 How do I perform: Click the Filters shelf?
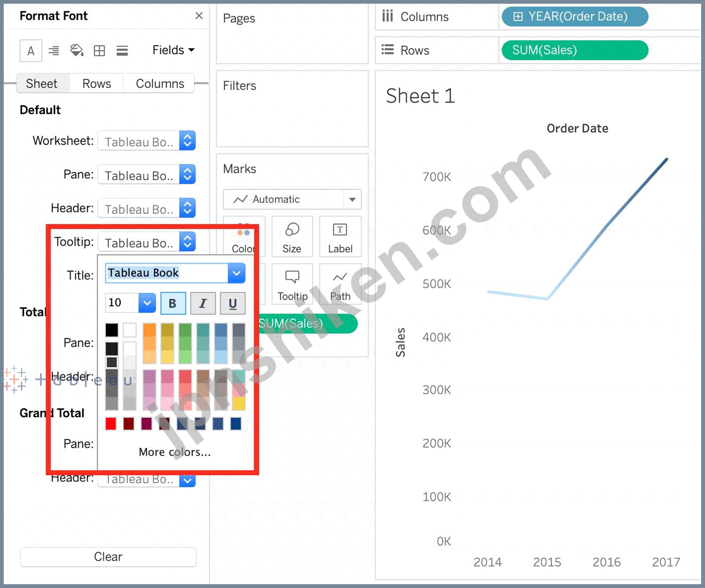pyautogui.click(x=292, y=109)
